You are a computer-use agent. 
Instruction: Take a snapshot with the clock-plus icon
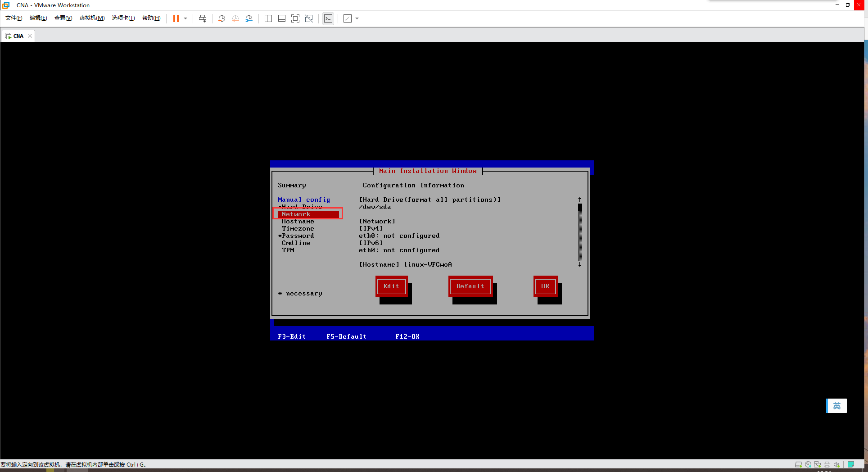pos(222,18)
